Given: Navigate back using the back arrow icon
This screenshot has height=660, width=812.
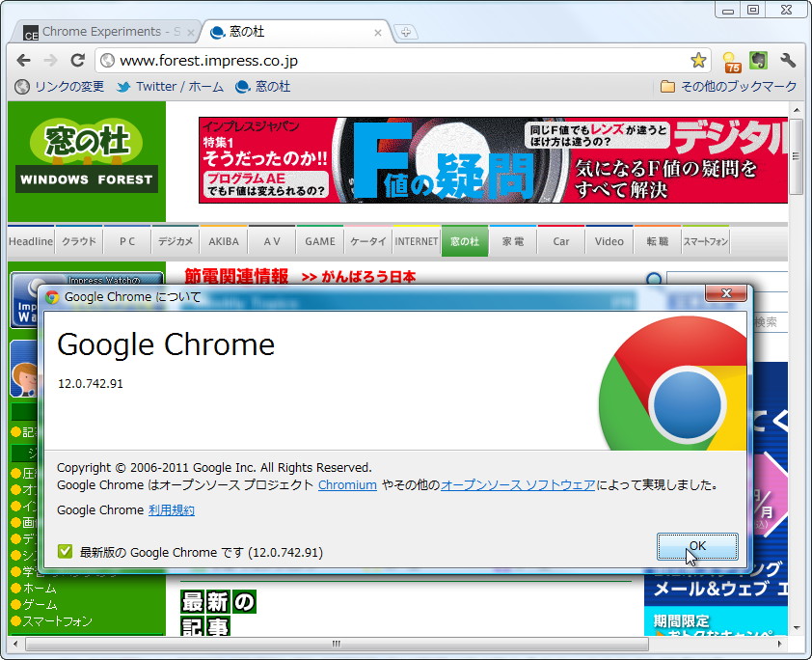Looking at the screenshot, I should coord(23,60).
